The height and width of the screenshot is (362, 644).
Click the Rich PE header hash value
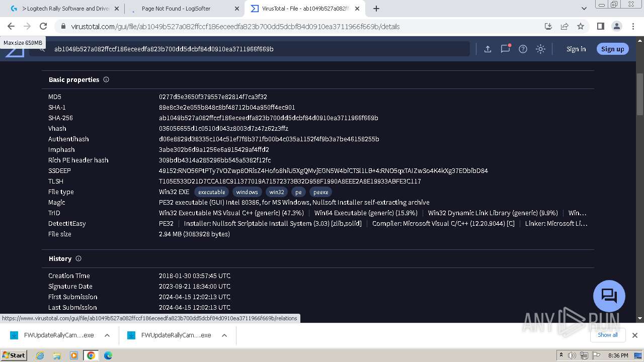215,160
